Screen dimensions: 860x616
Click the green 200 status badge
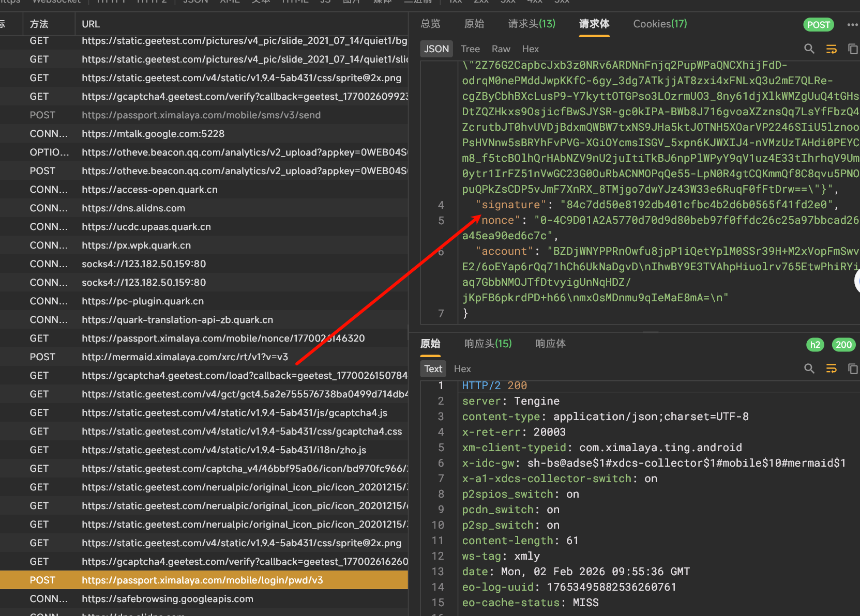[x=843, y=345]
